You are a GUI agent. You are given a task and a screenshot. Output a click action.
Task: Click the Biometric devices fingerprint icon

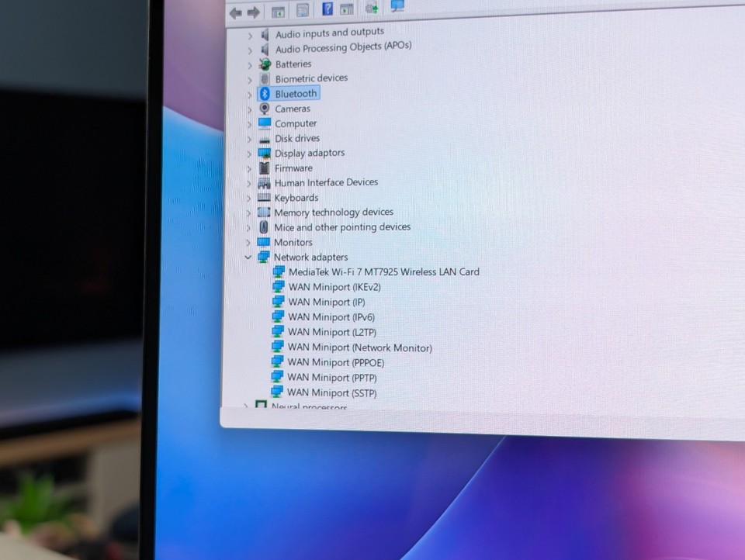click(x=265, y=79)
